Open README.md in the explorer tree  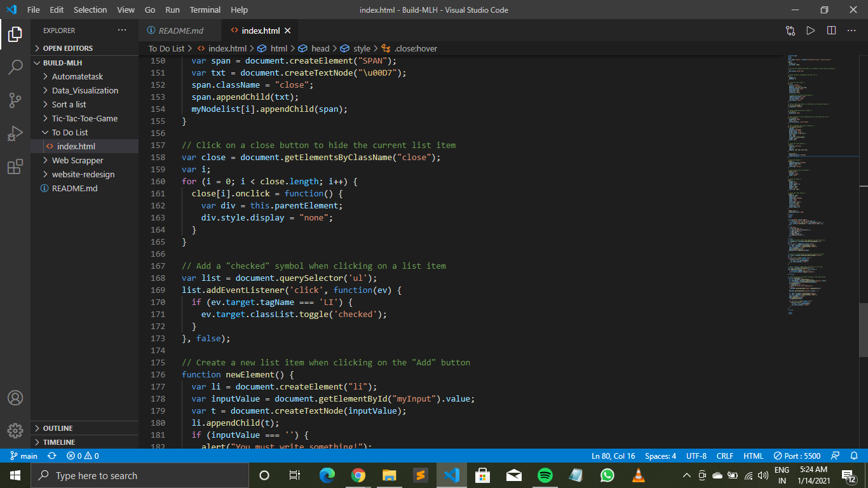(x=85, y=188)
